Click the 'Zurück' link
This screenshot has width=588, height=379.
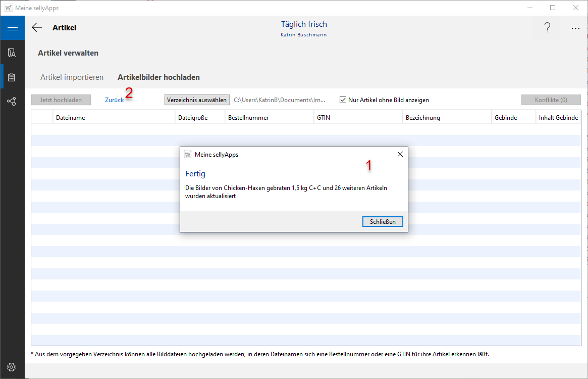click(x=114, y=100)
